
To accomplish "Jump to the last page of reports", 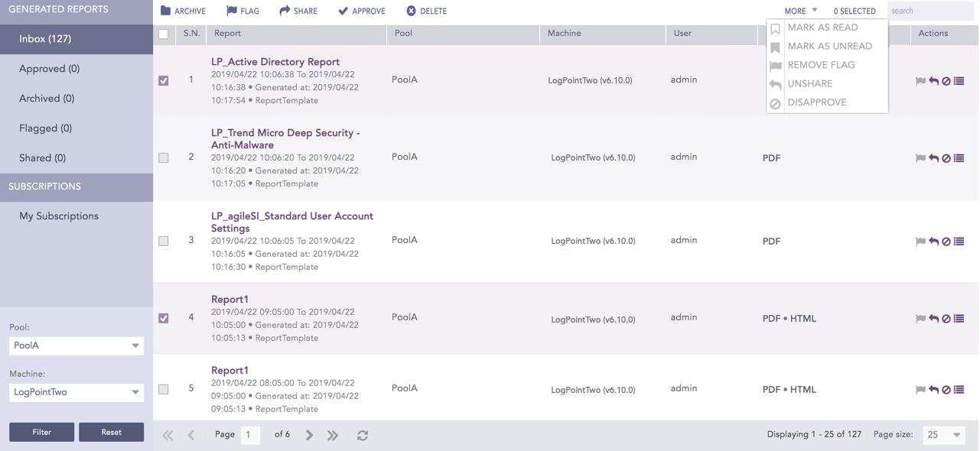I will pyautogui.click(x=333, y=435).
